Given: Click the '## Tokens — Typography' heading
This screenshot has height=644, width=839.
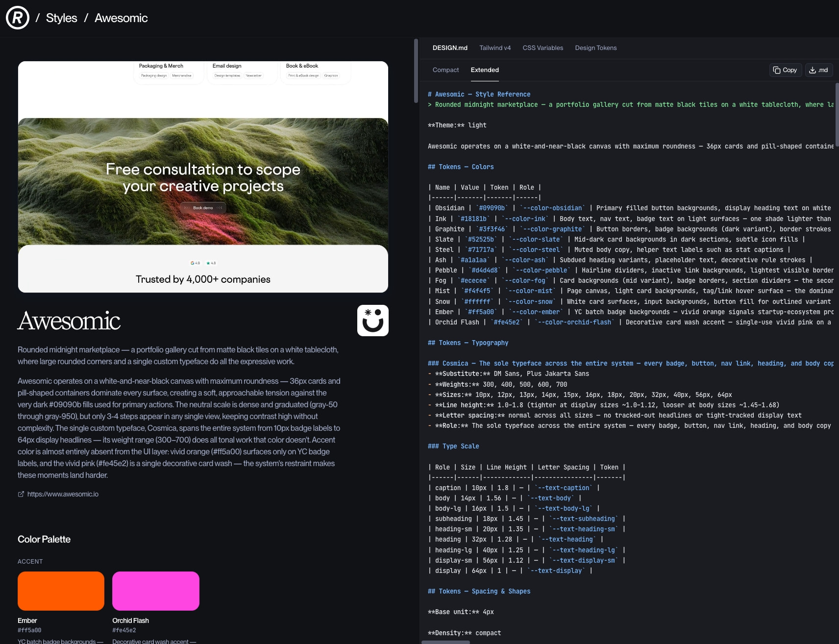Looking at the screenshot, I should pos(468,343).
